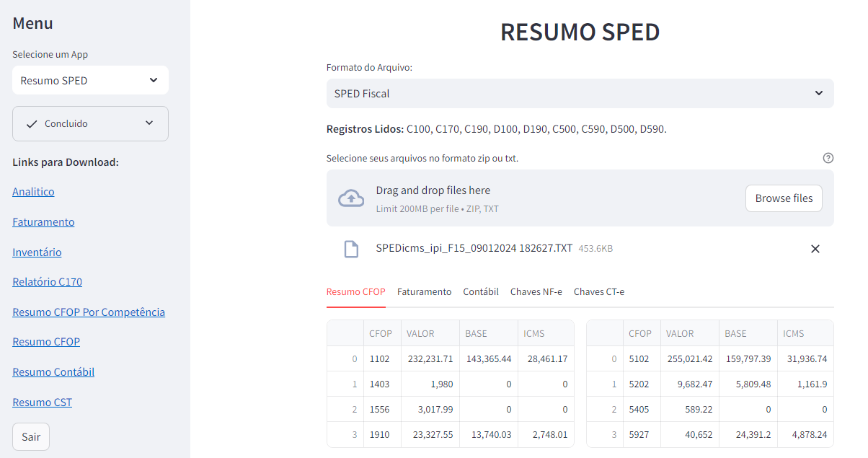Viewport: 868px width, 458px height.
Task: Click the cloud upload icon
Action: (x=351, y=198)
